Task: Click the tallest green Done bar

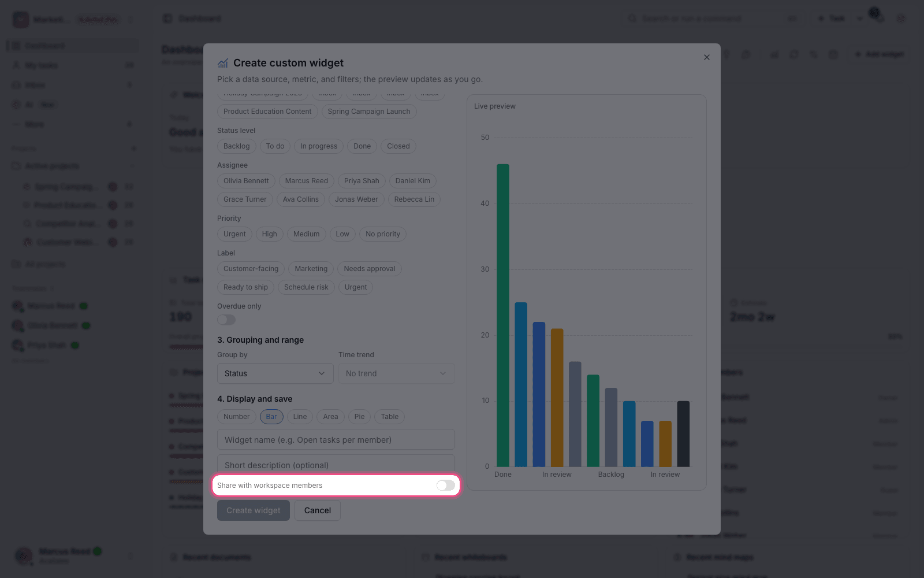Action: [x=503, y=315]
